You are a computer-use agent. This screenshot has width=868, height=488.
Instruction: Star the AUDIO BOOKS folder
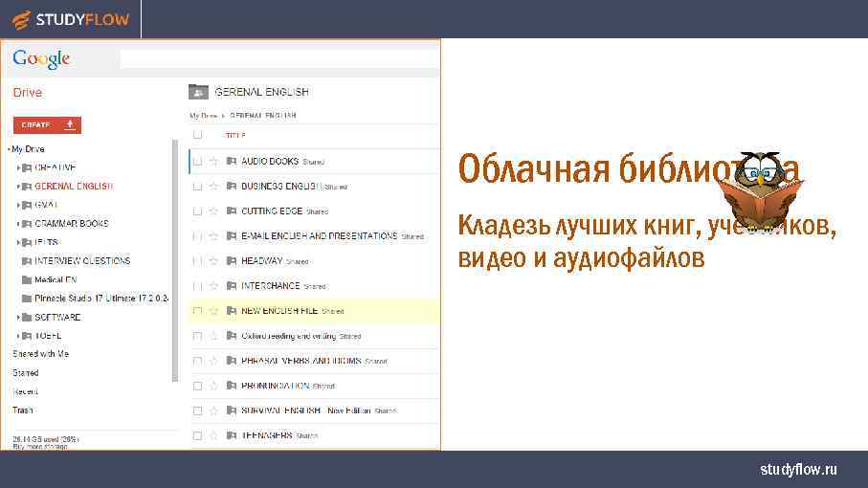point(213,162)
